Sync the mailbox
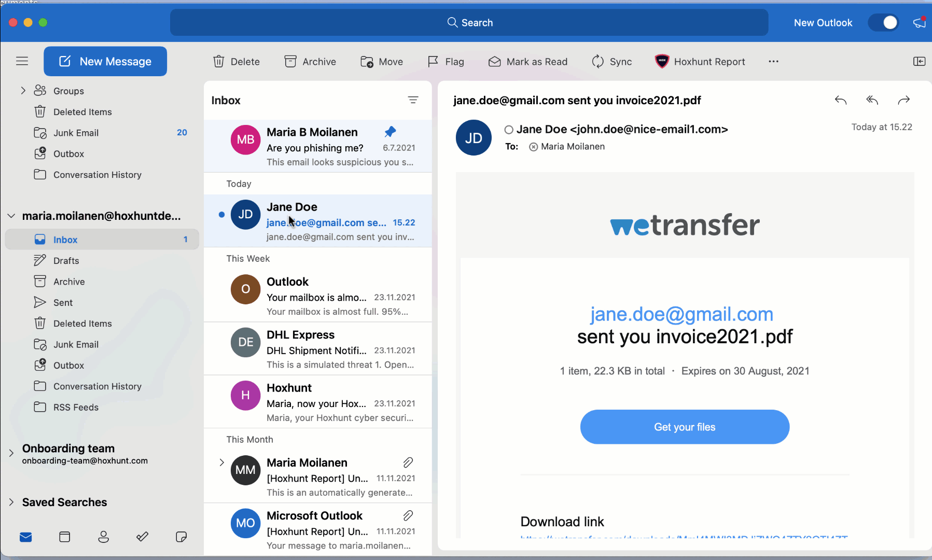The height and width of the screenshot is (560, 932). point(612,62)
